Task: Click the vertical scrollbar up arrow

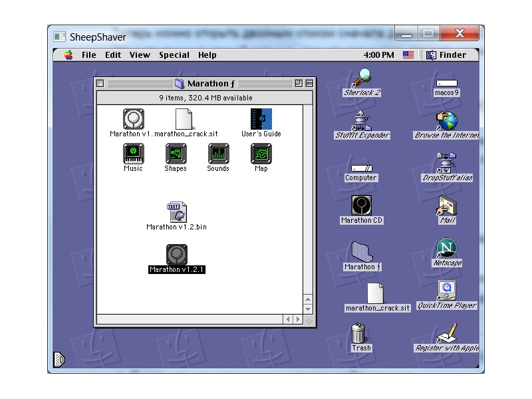Action: tap(308, 299)
